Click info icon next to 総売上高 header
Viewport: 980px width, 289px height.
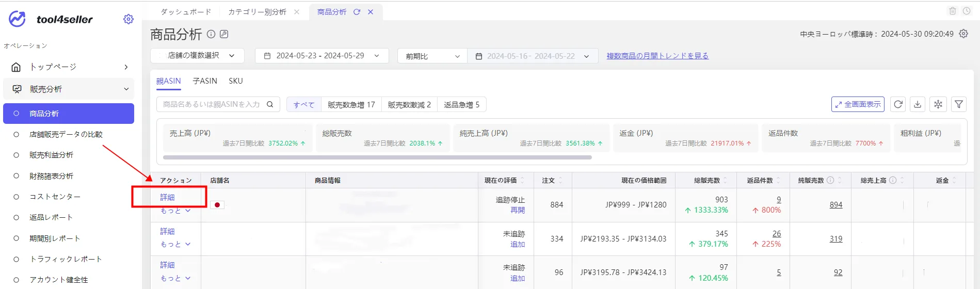pyautogui.click(x=893, y=180)
